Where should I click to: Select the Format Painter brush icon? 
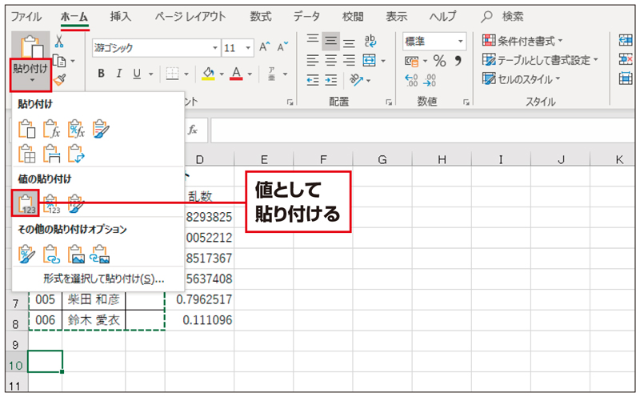(60, 79)
